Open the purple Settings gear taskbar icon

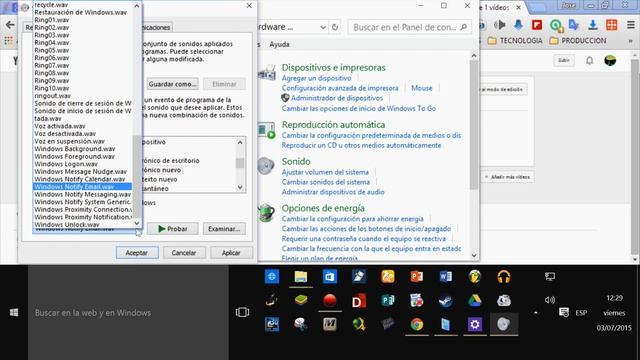(475, 324)
